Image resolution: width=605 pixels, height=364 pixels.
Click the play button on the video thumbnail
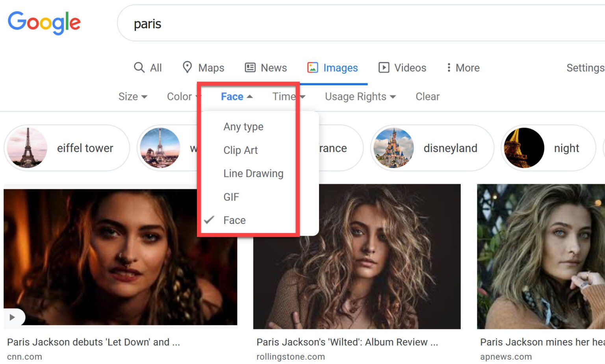12,317
